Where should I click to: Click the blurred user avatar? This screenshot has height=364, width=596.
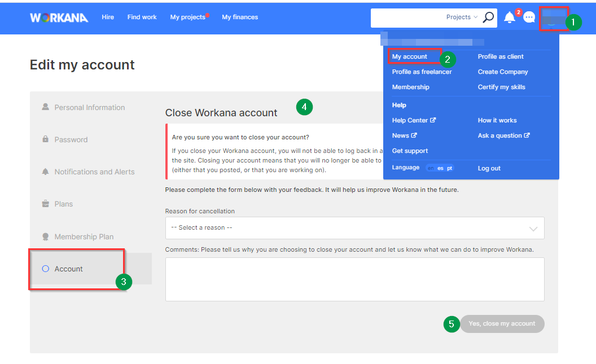pos(554,18)
